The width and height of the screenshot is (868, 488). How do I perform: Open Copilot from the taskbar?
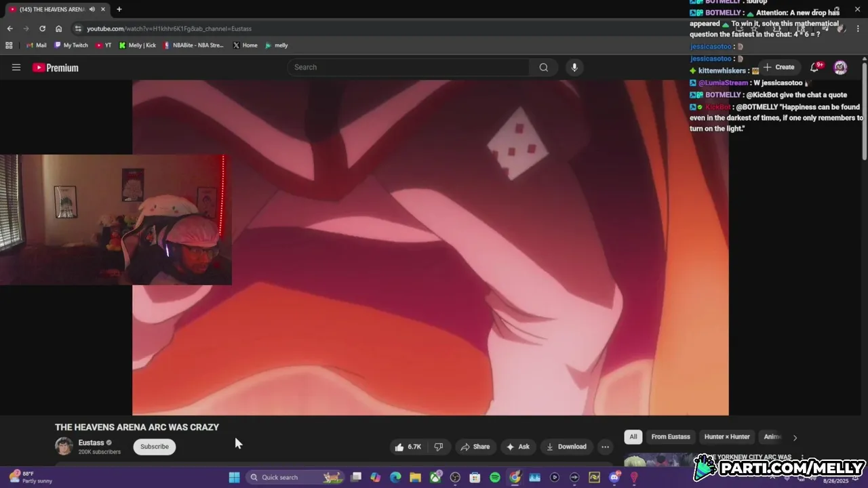pyautogui.click(x=376, y=477)
